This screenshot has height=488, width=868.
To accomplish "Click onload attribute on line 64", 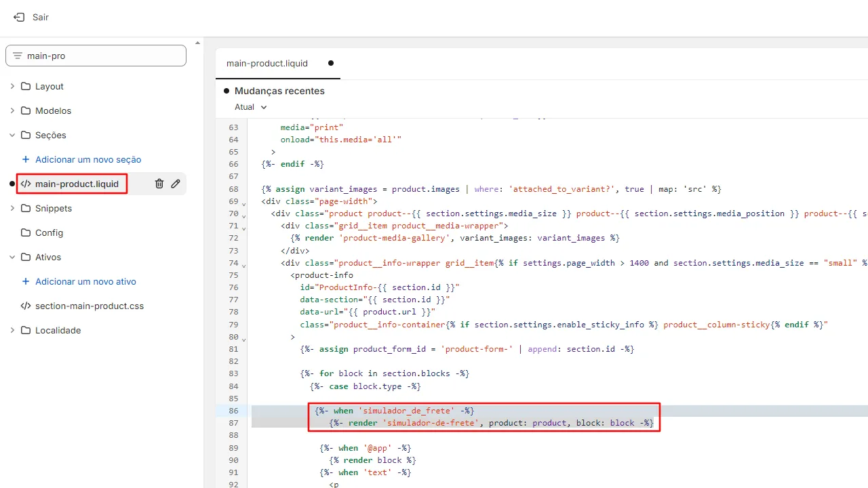I will click(341, 140).
